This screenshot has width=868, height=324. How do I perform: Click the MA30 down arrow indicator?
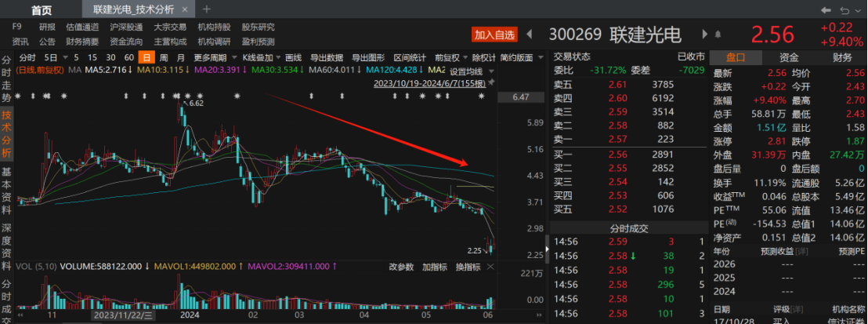(301, 70)
